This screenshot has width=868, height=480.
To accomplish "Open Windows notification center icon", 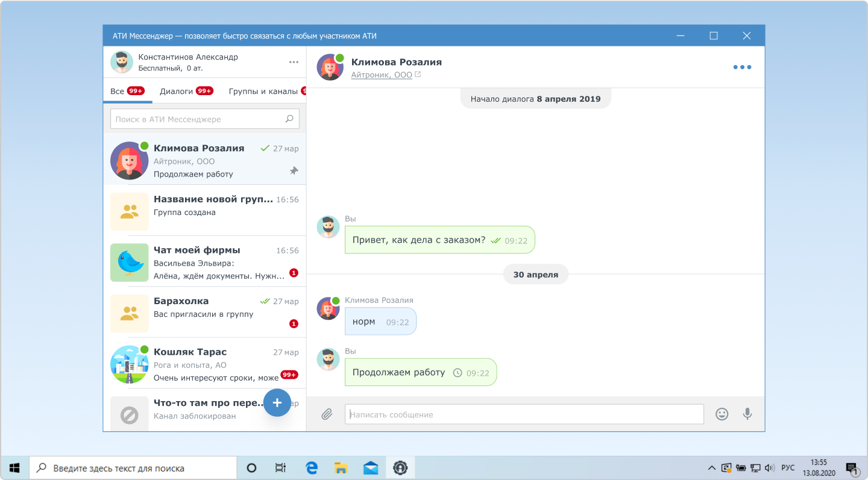I will click(x=852, y=468).
